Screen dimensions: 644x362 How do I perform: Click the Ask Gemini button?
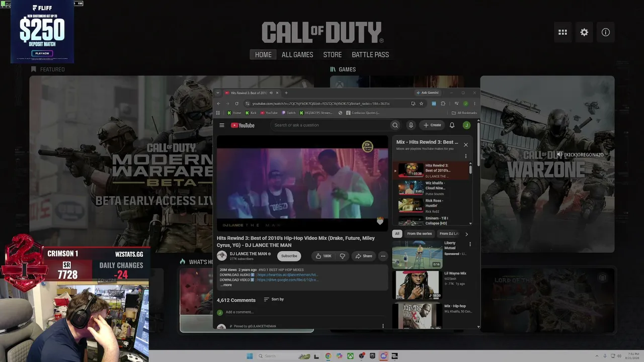coord(428,93)
